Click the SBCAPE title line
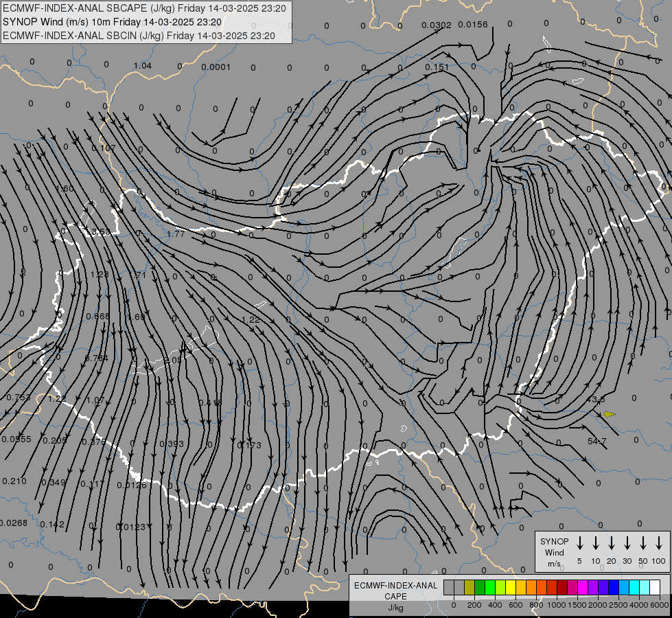Image resolution: width=672 pixels, height=618 pixels. point(144,8)
